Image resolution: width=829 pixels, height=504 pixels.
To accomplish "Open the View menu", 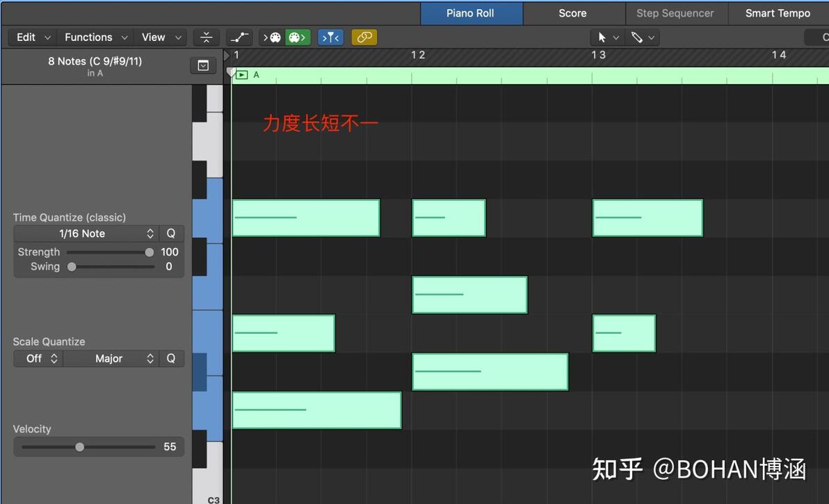I will 161,38.
